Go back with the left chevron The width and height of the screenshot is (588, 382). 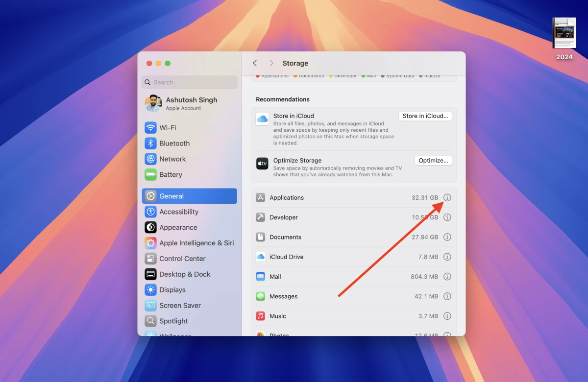(x=255, y=63)
